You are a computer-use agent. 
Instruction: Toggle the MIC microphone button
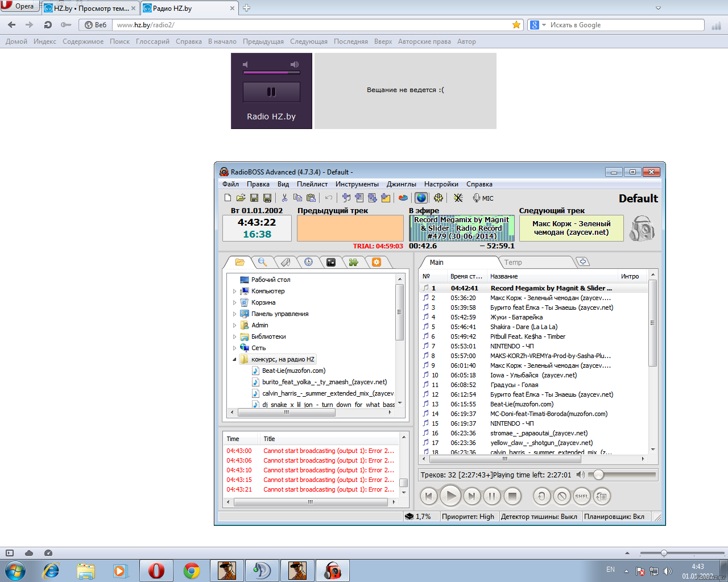[x=483, y=198]
